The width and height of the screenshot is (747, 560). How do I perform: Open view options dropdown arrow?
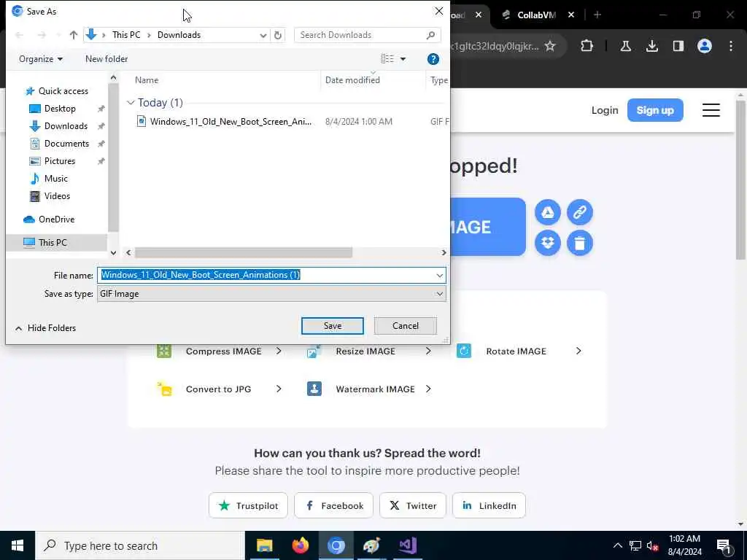point(403,59)
